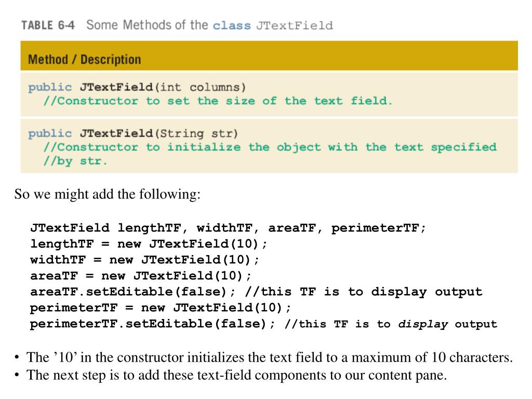Click the areaTF = new JTextField(10) line
The image size is (532, 399).
pyautogui.click(x=141, y=275)
